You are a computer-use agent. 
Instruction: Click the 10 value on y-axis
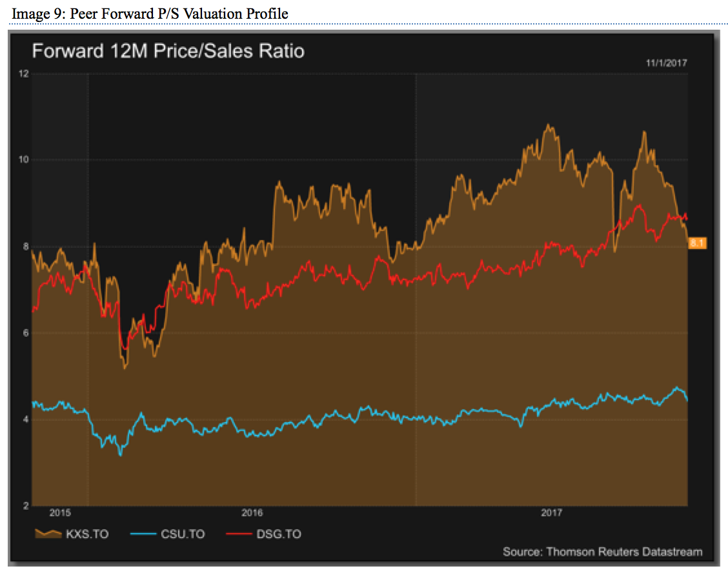coord(24,160)
